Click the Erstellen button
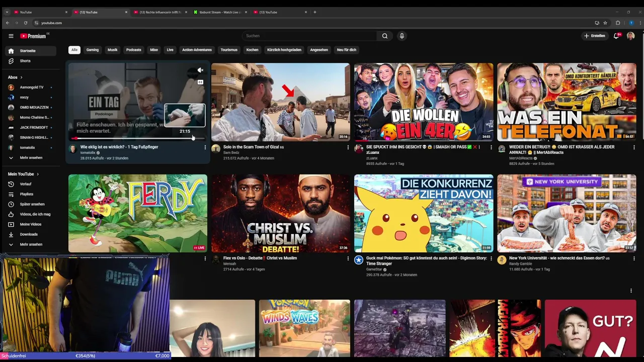644x362 pixels. click(x=595, y=36)
